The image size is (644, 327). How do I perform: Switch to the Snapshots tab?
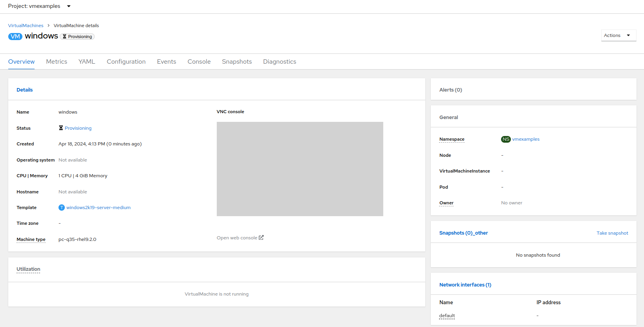(237, 62)
